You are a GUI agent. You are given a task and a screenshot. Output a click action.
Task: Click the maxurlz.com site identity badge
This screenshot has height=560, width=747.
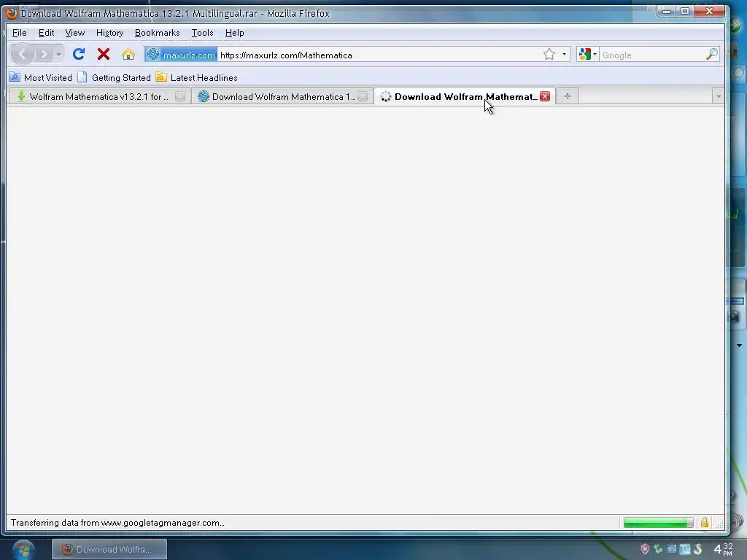(x=181, y=55)
